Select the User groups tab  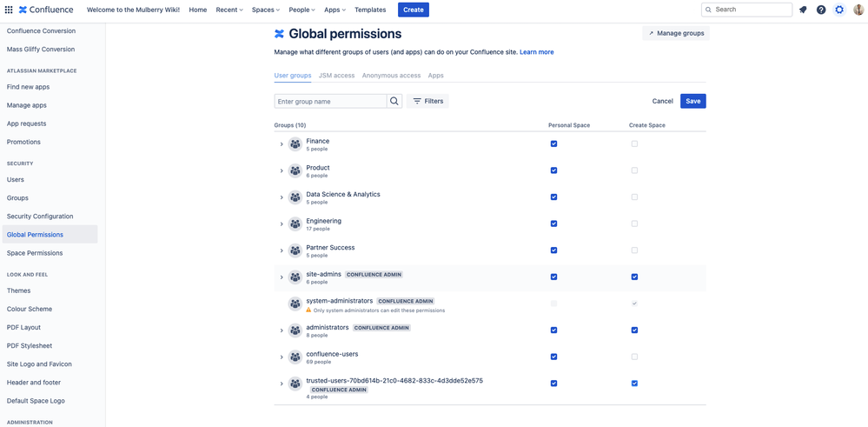click(293, 76)
